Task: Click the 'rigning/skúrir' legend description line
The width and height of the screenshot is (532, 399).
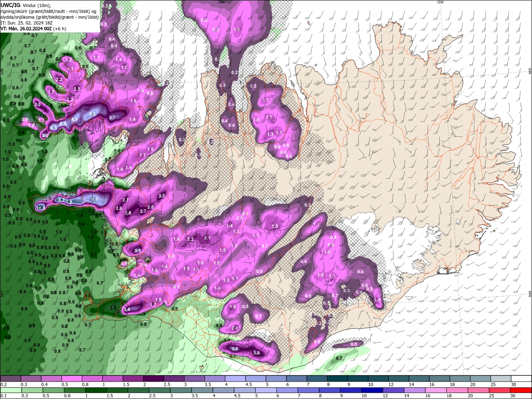Action: (x=47, y=11)
